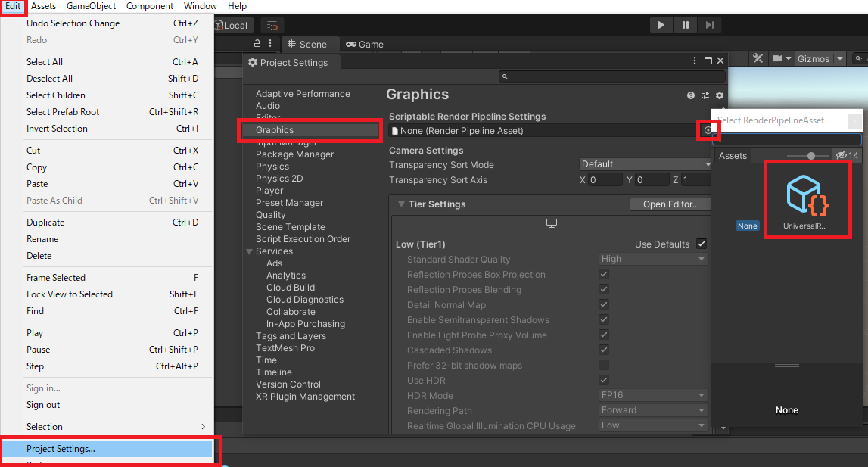Maximize the Project Settings window
This screenshot has width=868, height=467.
click(x=708, y=61)
